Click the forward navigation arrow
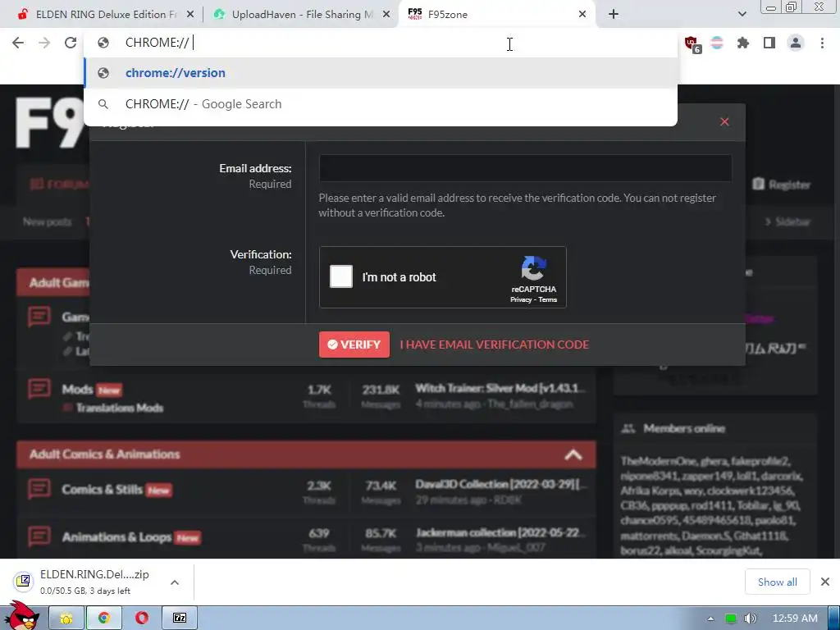840x630 pixels. click(x=44, y=43)
